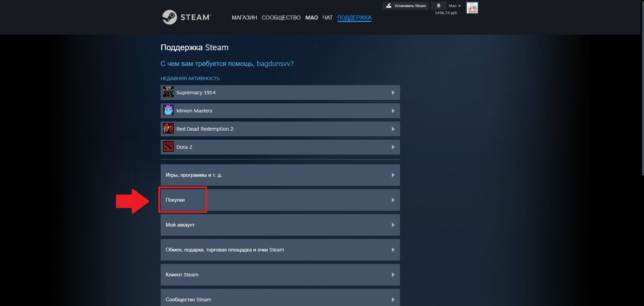Screen dimensions: 644x306
Task: Expand the Red Dead Redemption 2 arrow
Action: (393, 129)
